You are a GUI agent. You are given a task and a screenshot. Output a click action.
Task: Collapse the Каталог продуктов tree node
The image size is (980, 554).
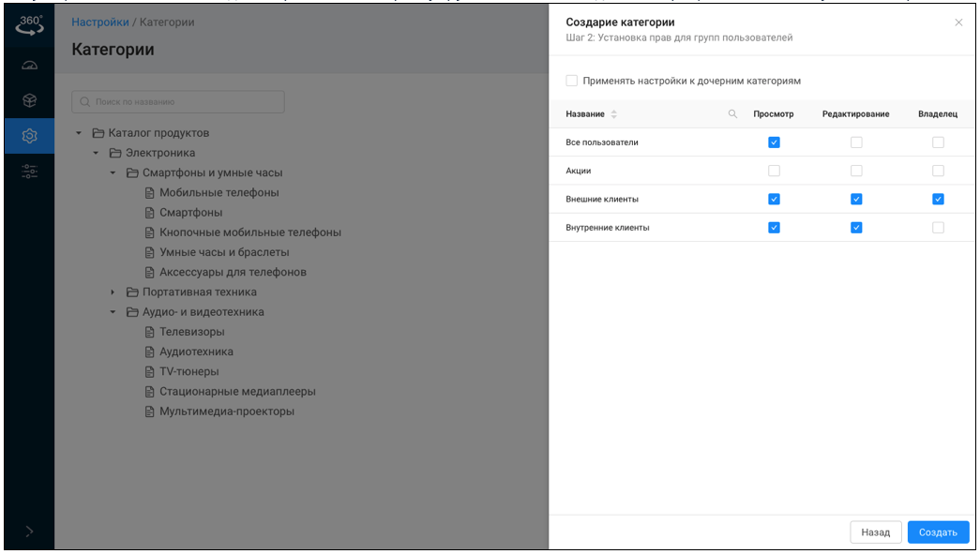coord(79,133)
